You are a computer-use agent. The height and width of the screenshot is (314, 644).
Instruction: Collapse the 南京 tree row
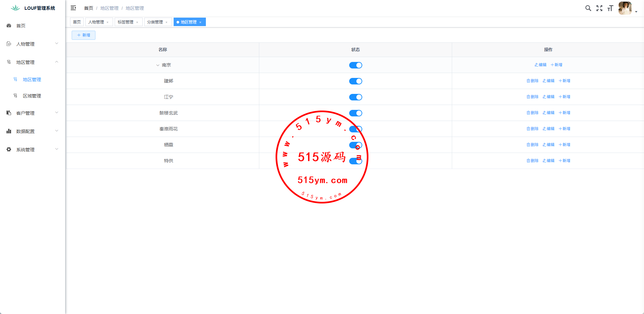(x=158, y=65)
